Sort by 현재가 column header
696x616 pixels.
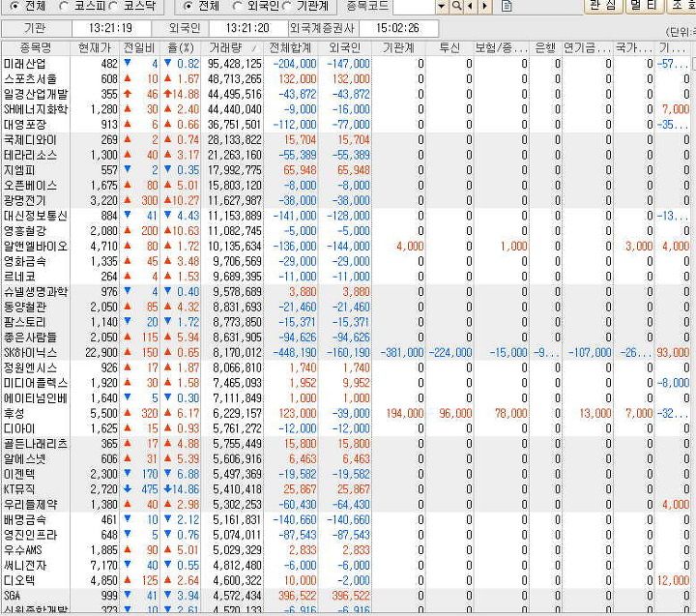[94, 47]
